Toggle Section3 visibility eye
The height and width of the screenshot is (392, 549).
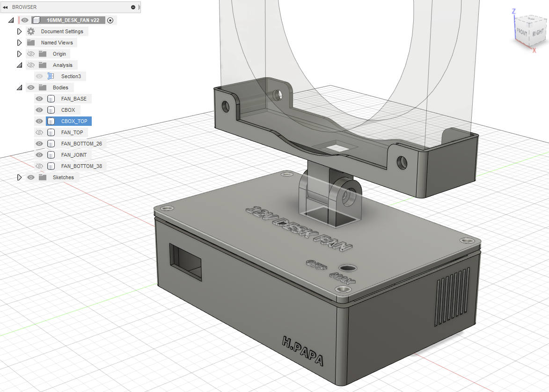(x=39, y=76)
